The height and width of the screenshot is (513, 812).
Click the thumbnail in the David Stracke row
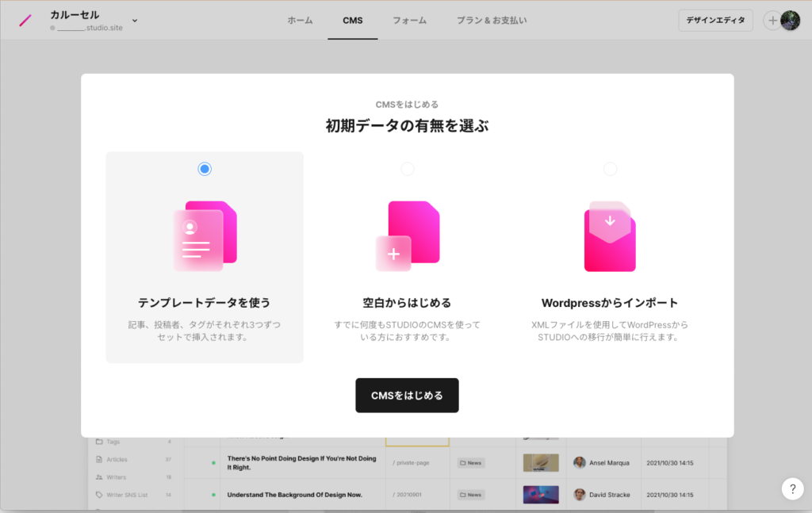(x=541, y=495)
